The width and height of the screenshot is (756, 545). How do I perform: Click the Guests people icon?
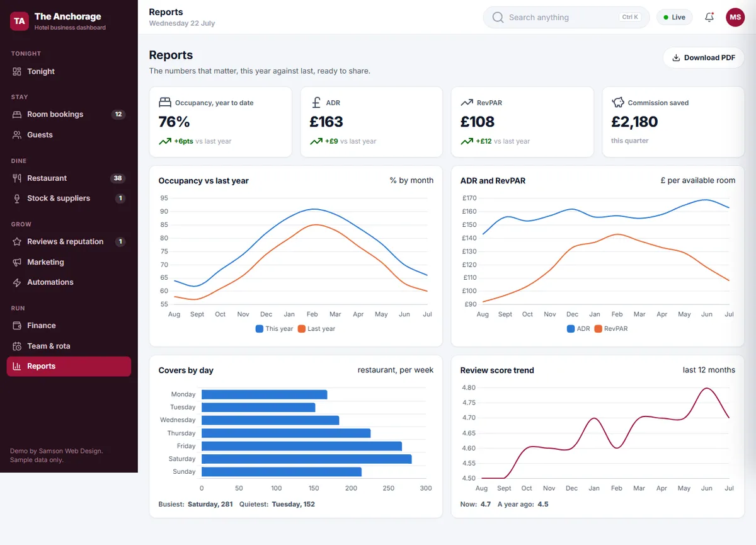[17, 135]
